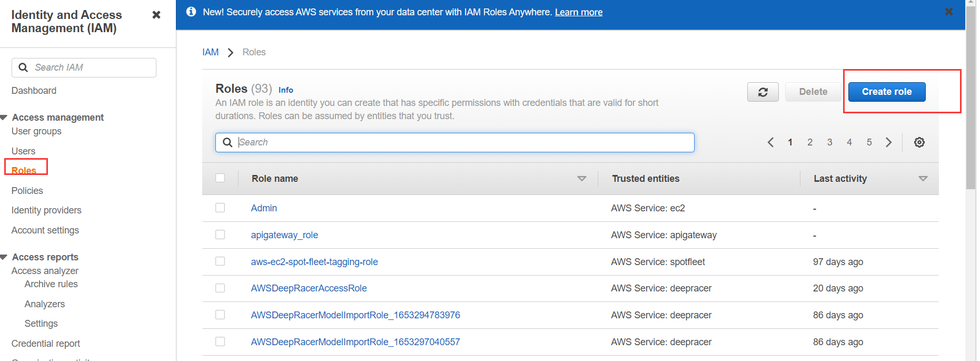Sort by Role name column arrow
The height and width of the screenshot is (361, 980).
coord(582,179)
